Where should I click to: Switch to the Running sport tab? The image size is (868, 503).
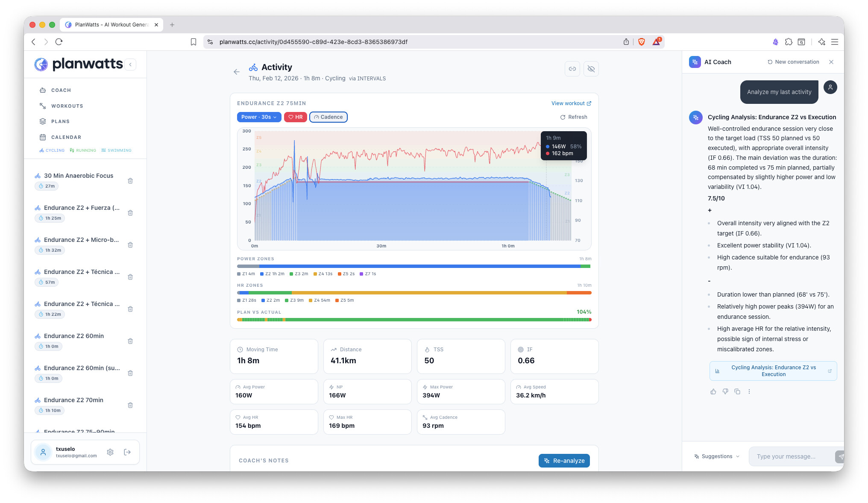click(x=83, y=150)
